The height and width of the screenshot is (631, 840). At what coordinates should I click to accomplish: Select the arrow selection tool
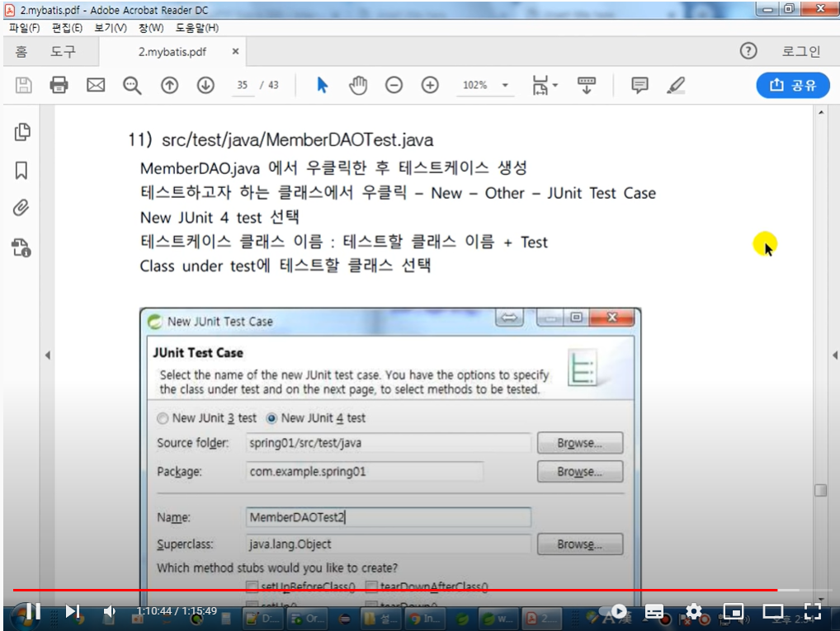[x=322, y=85]
